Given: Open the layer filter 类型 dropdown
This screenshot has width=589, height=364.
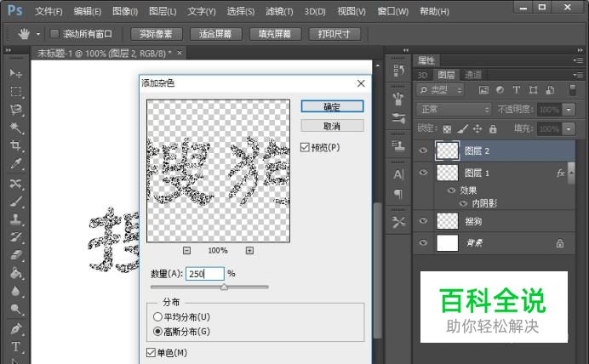Looking at the screenshot, I should (x=440, y=90).
